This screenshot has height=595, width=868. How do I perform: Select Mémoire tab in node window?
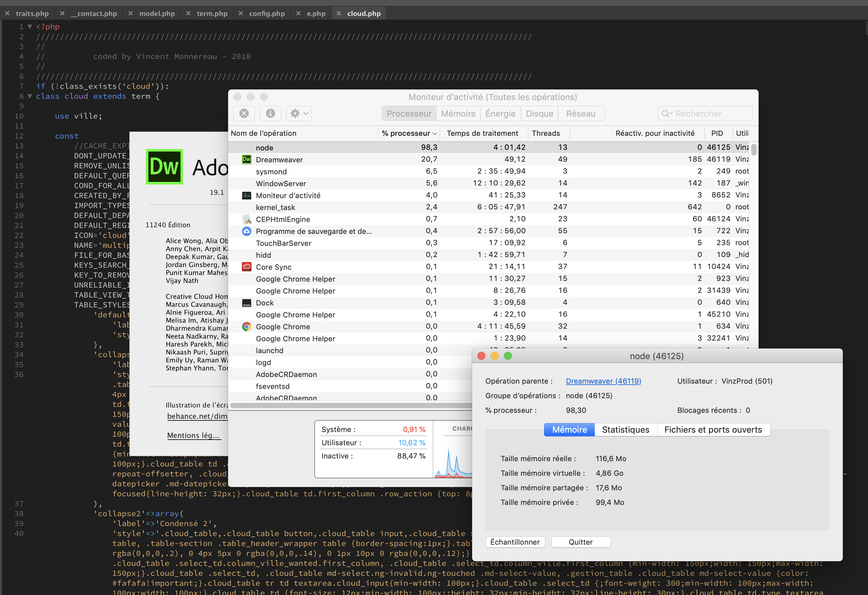click(x=569, y=430)
